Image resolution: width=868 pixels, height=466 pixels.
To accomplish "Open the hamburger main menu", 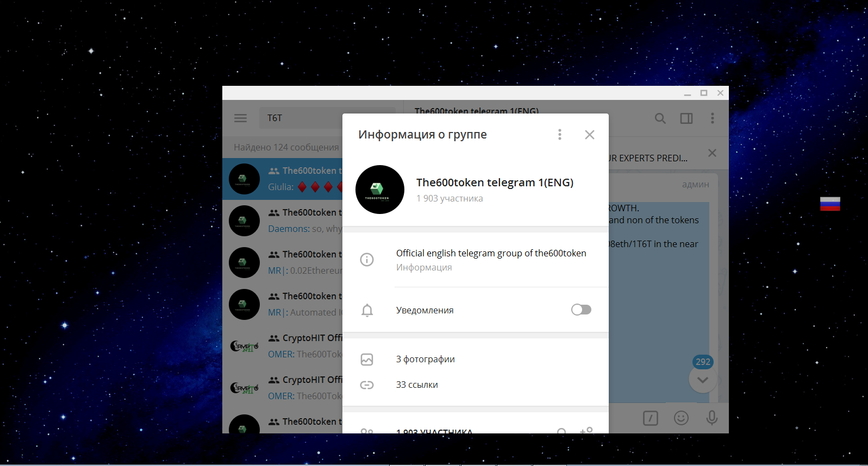I will 240,118.
